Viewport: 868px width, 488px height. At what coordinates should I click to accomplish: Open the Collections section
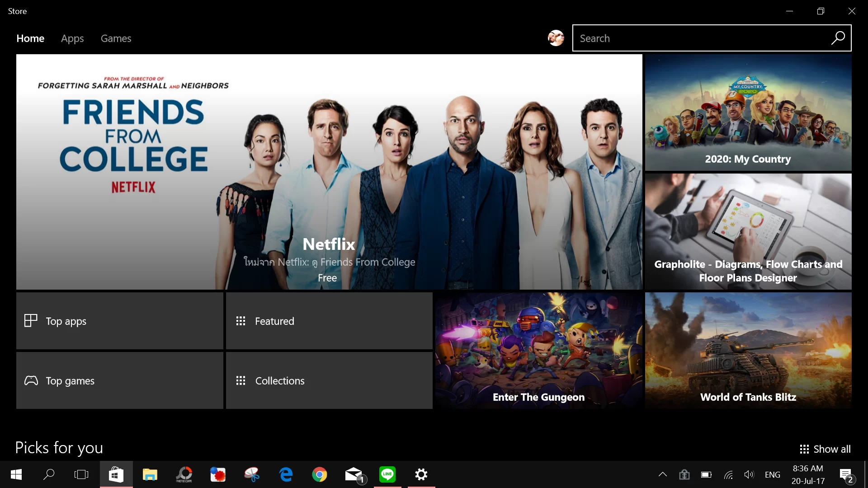[x=329, y=380]
